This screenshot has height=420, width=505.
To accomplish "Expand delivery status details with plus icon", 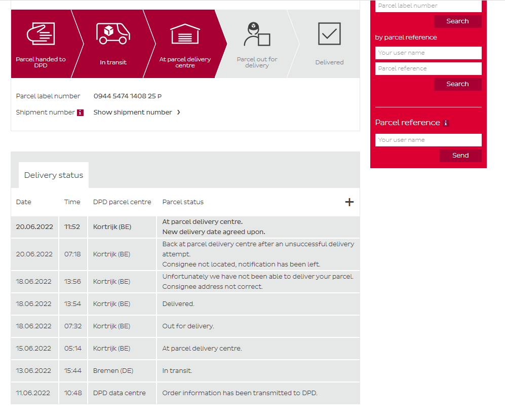I will [x=349, y=202].
